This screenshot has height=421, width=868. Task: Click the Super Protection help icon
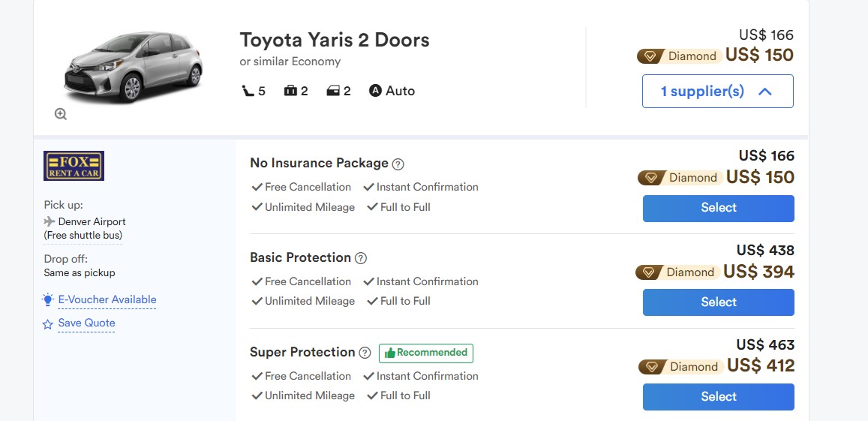pos(365,353)
